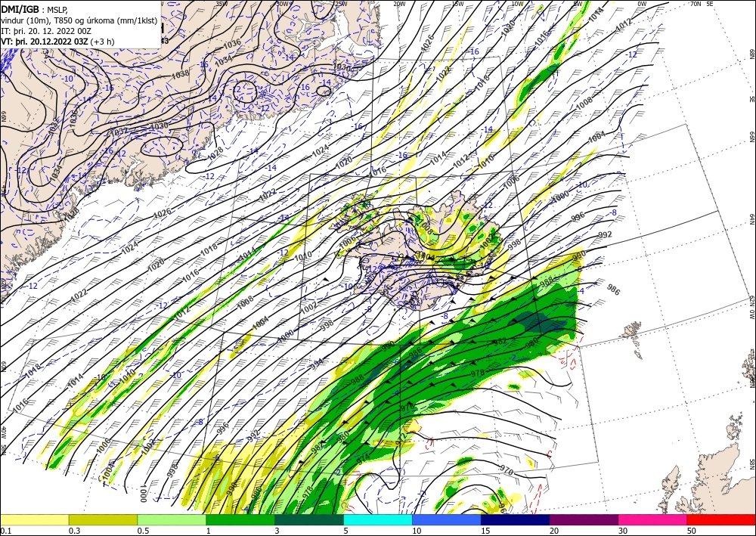The image size is (756, 536).
Task: Select the purple 20–30 legend swatch
Action: (584, 519)
